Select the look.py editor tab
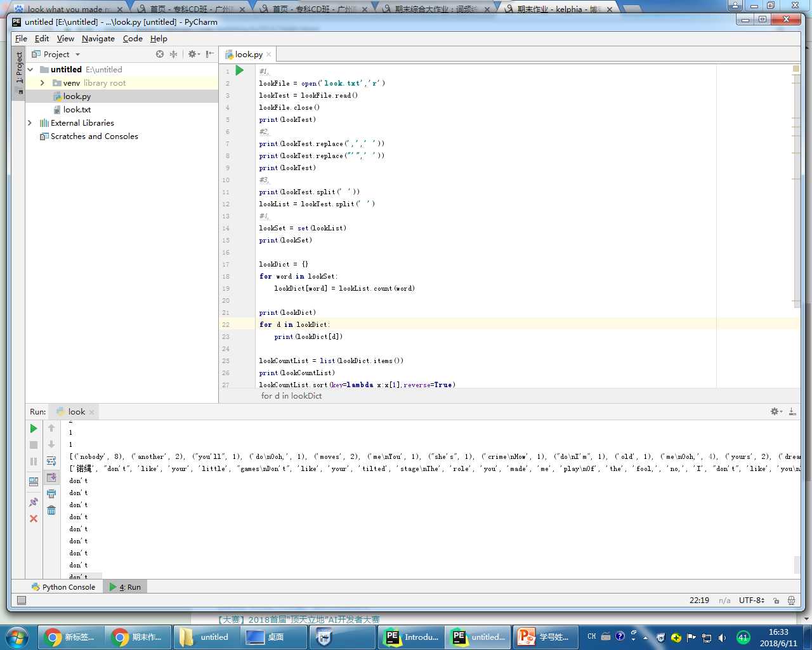 (248, 55)
